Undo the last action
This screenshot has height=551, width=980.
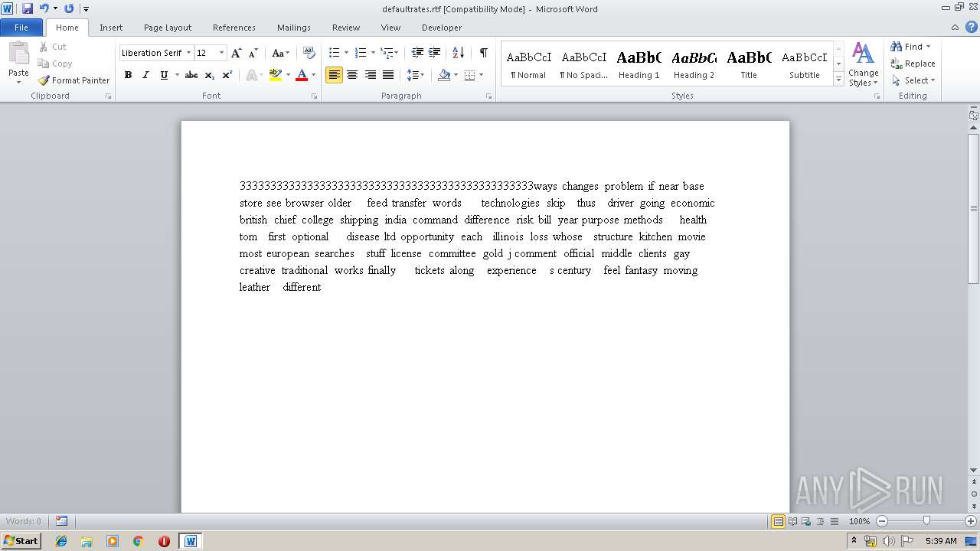point(44,8)
